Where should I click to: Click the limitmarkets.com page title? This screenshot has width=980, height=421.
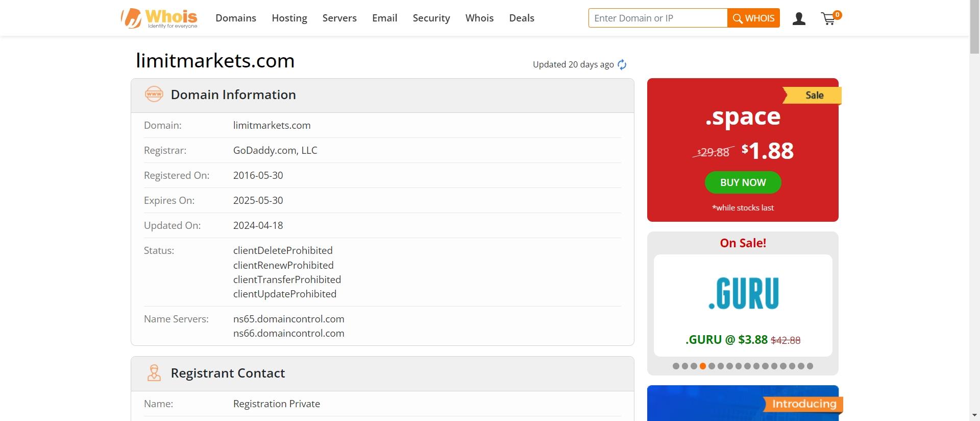[215, 61]
